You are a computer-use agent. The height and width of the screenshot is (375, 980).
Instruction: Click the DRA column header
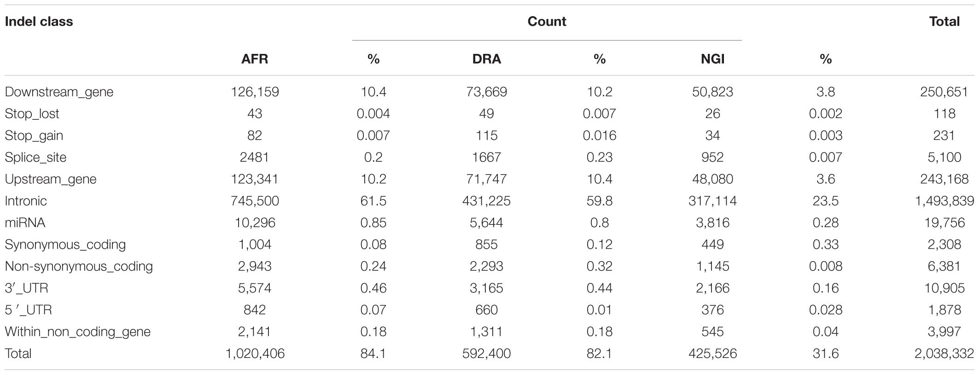point(487,59)
